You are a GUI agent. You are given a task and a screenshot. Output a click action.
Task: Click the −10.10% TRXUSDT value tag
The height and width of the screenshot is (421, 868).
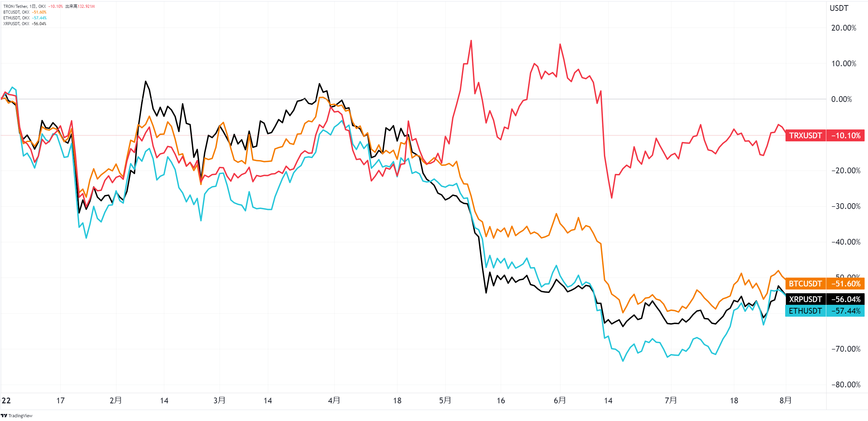point(846,136)
